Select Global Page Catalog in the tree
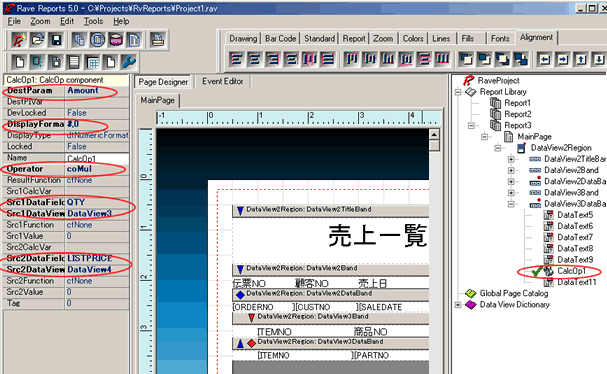The height and width of the screenshot is (374, 607). [x=514, y=293]
